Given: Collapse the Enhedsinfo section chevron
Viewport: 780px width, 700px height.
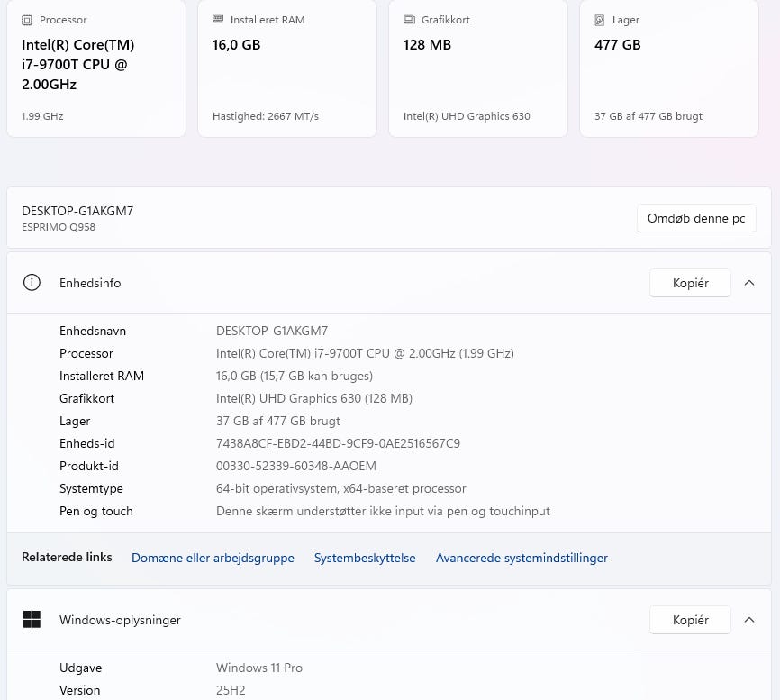Looking at the screenshot, I should [749, 283].
